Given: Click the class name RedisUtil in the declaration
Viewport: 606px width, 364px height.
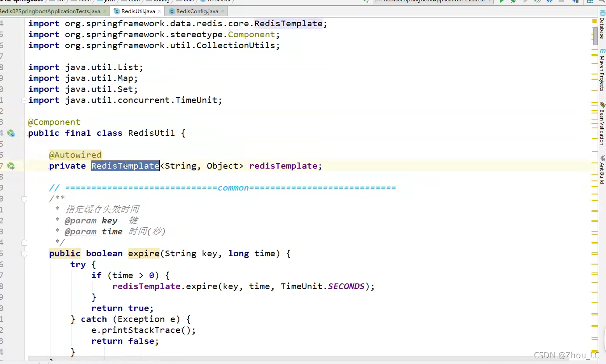Looking at the screenshot, I should point(151,133).
